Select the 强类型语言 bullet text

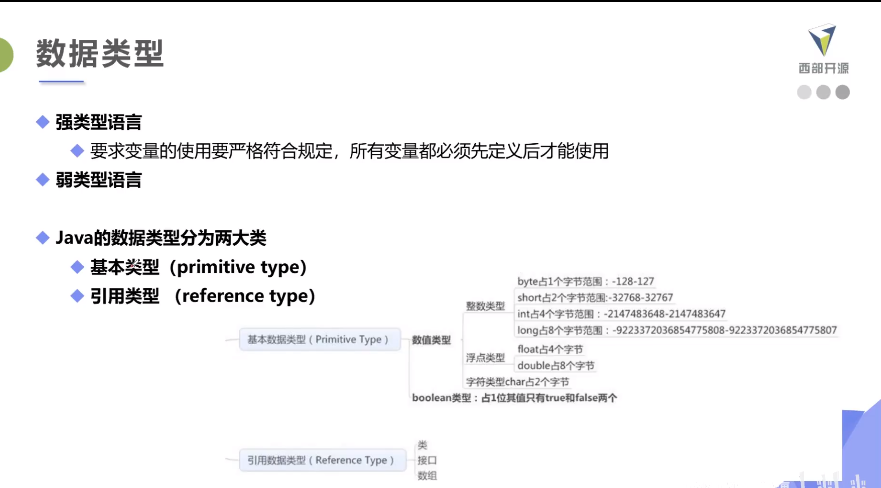[98, 122]
